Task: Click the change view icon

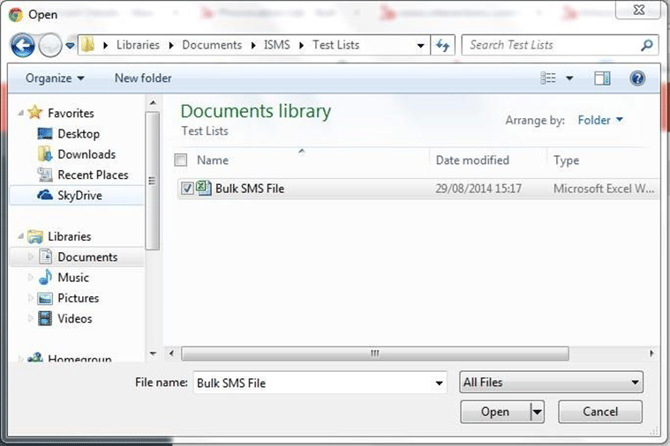Action: pos(549,78)
